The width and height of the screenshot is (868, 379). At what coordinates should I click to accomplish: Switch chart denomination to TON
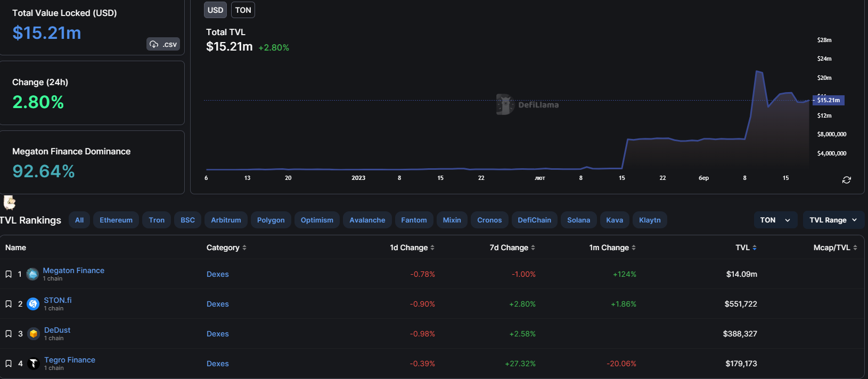point(243,10)
